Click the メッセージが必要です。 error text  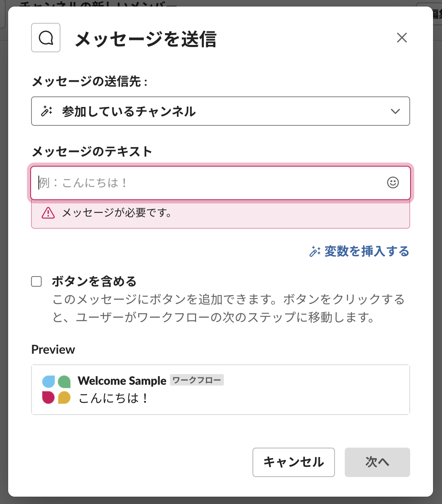pyautogui.click(x=117, y=213)
